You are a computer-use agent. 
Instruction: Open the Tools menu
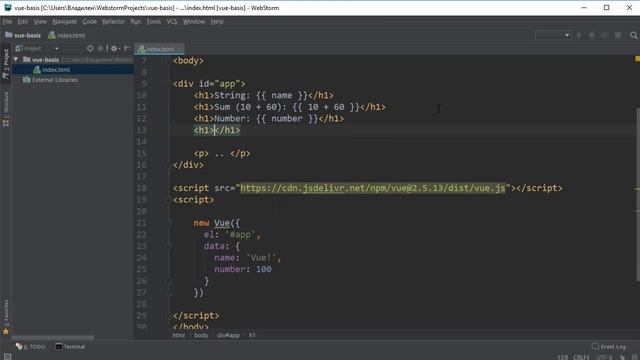153,22
